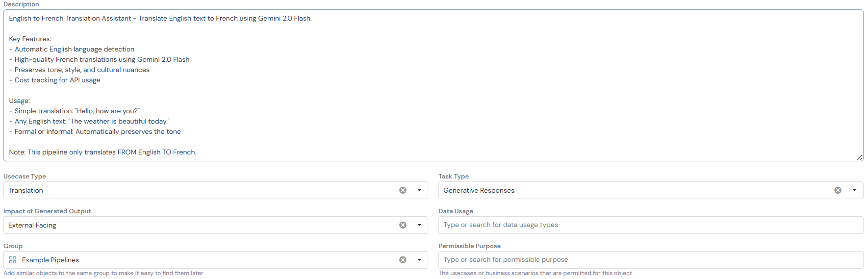Click the Note line in Description text
Screen dimensions: 868x279
[x=102, y=152]
